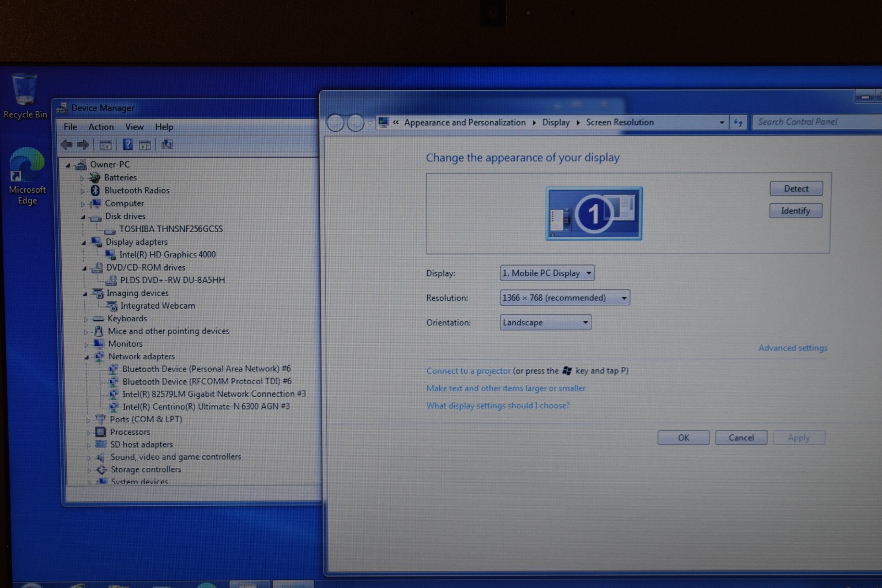Image resolution: width=882 pixels, height=588 pixels.
Task: Click What display settings should I choose link
Action: click(498, 406)
